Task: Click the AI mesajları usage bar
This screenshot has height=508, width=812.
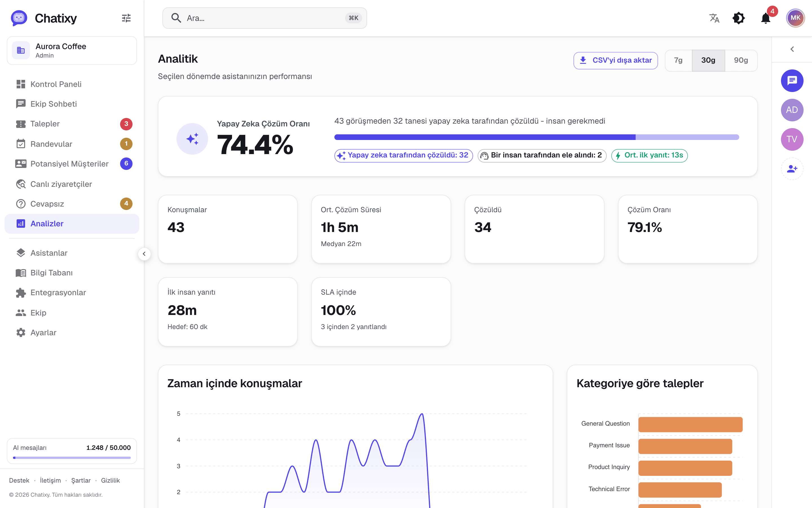Action: pos(72,457)
